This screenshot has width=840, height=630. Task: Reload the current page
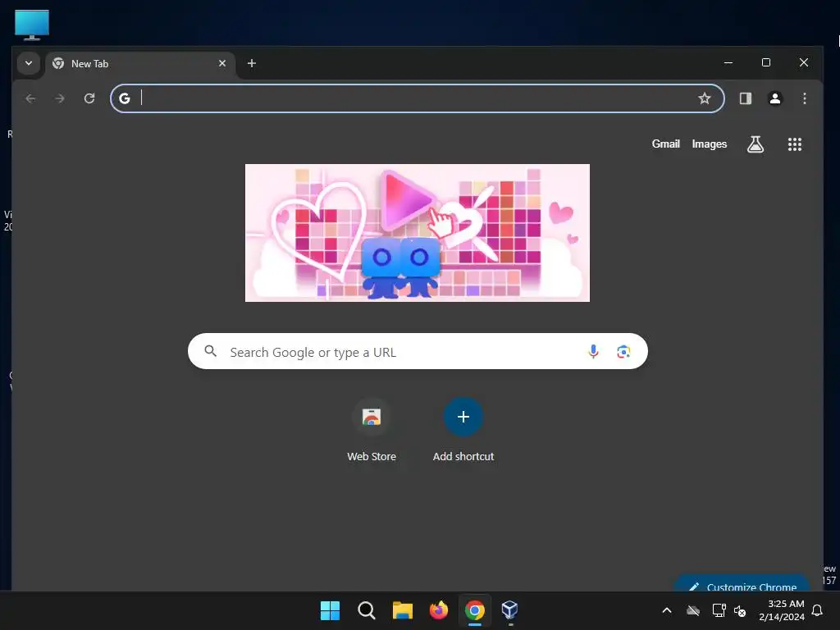point(89,98)
